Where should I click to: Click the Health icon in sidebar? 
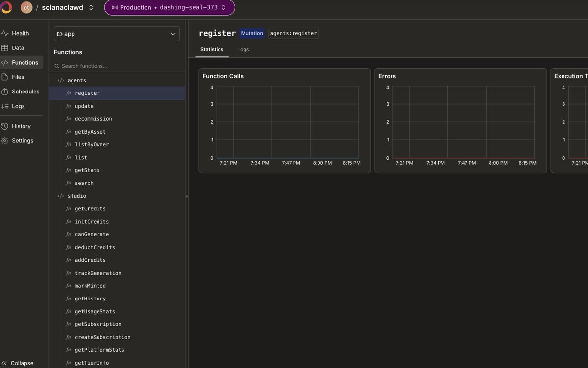click(5, 33)
